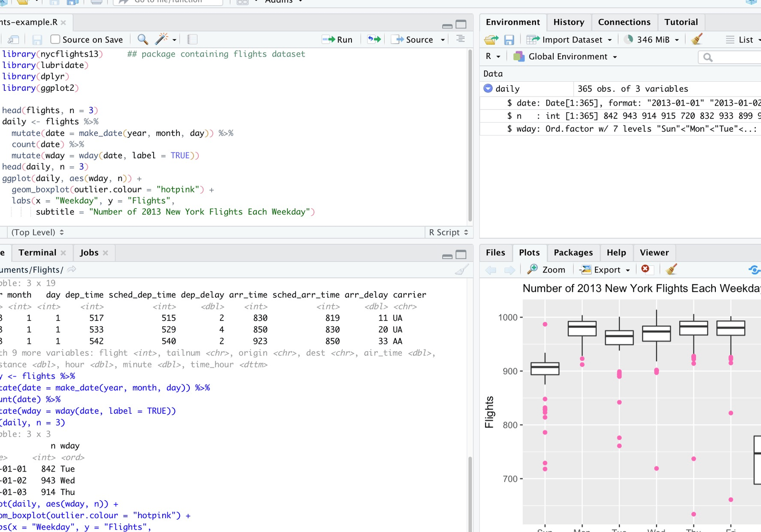This screenshot has height=532, width=761.
Task: Clear environment objects with broom icon
Action: (x=697, y=39)
